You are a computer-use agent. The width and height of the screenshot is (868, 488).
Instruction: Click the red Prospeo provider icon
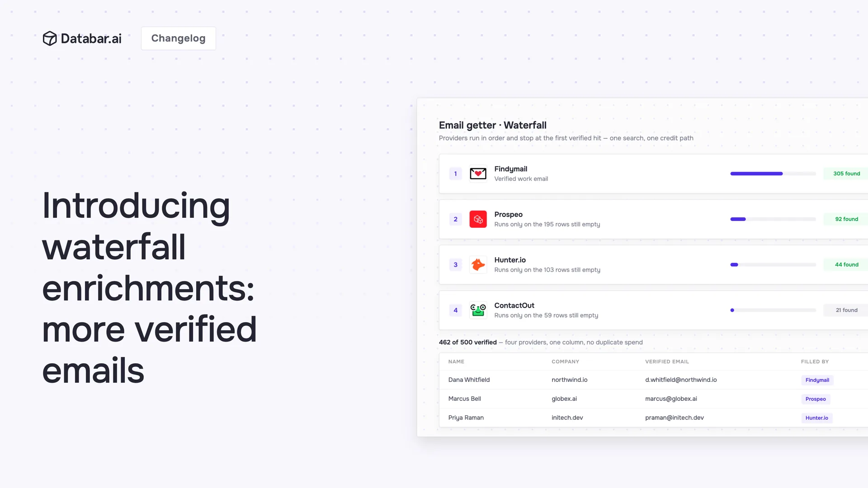click(x=478, y=219)
